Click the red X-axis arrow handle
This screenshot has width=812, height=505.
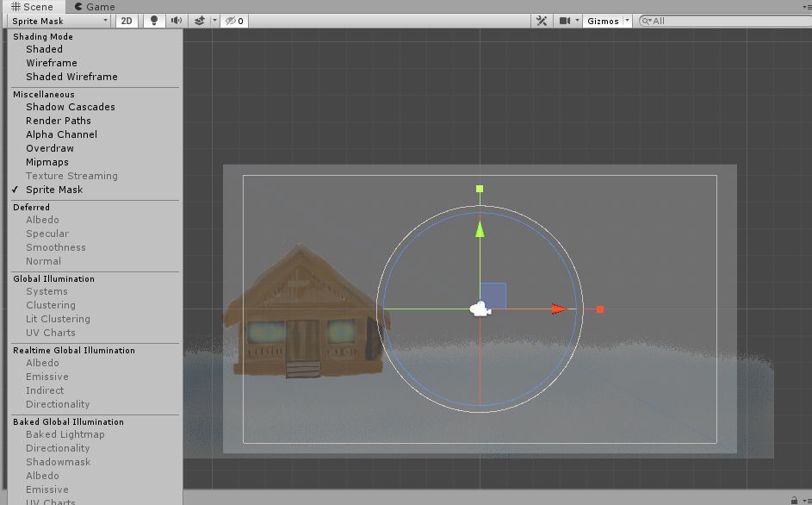point(560,309)
